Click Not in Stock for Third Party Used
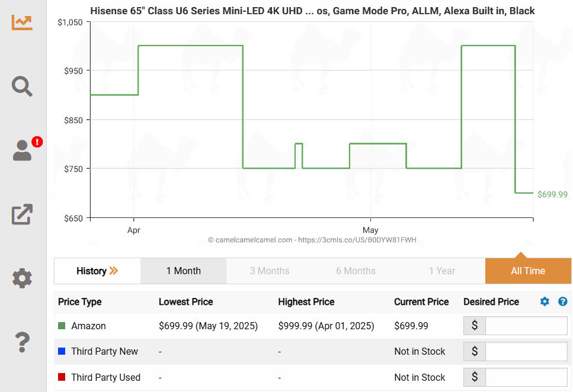The height and width of the screenshot is (392, 573). pyautogui.click(x=420, y=377)
